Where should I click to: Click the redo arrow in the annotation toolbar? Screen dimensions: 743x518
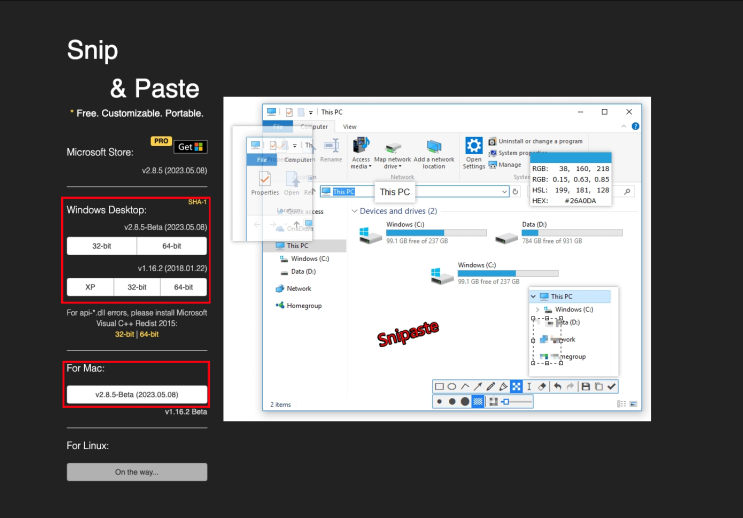pyautogui.click(x=571, y=387)
